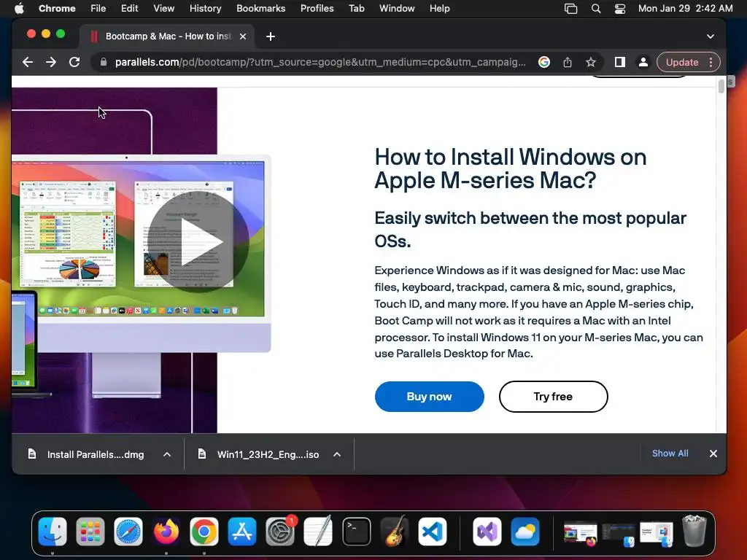Open a new tab with plus button

271,36
